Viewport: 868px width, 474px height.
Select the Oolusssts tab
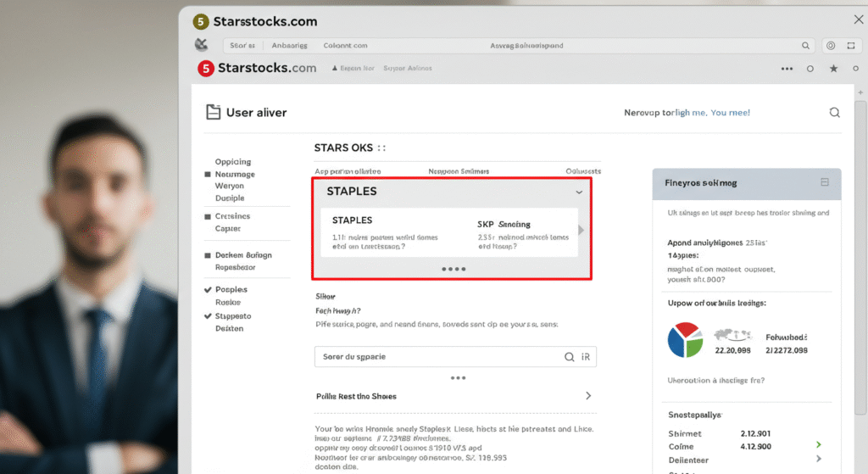(x=583, y=171)
